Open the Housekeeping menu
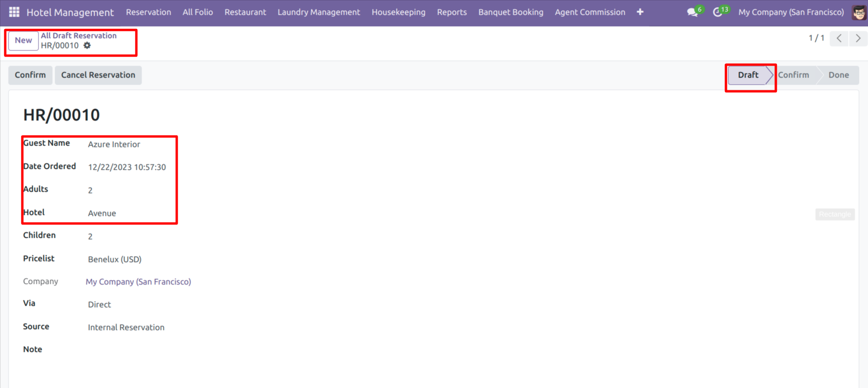The width and height of the screenshot is (868, 388). pyautogui.click(x=398, y=12)
